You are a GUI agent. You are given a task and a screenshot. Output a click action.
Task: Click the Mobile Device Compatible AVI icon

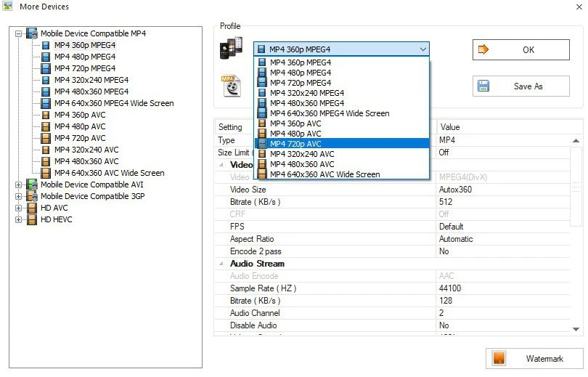tap(32, 185)
